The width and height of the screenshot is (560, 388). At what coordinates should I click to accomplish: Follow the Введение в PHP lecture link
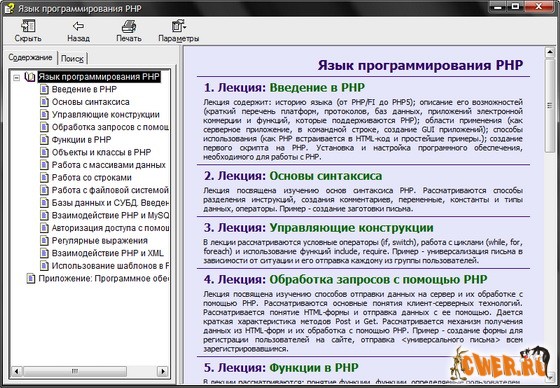tap(317, 88)
